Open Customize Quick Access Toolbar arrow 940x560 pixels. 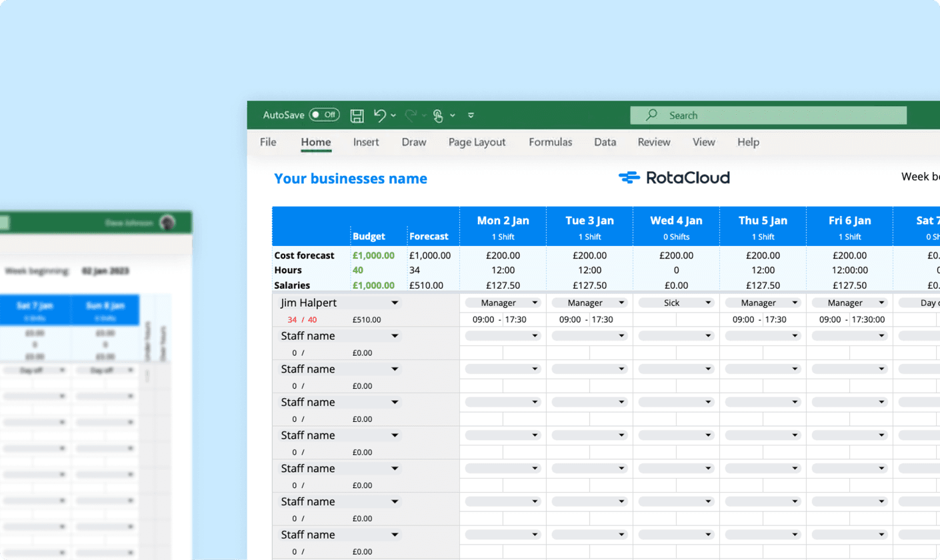[x=471, y=115]
